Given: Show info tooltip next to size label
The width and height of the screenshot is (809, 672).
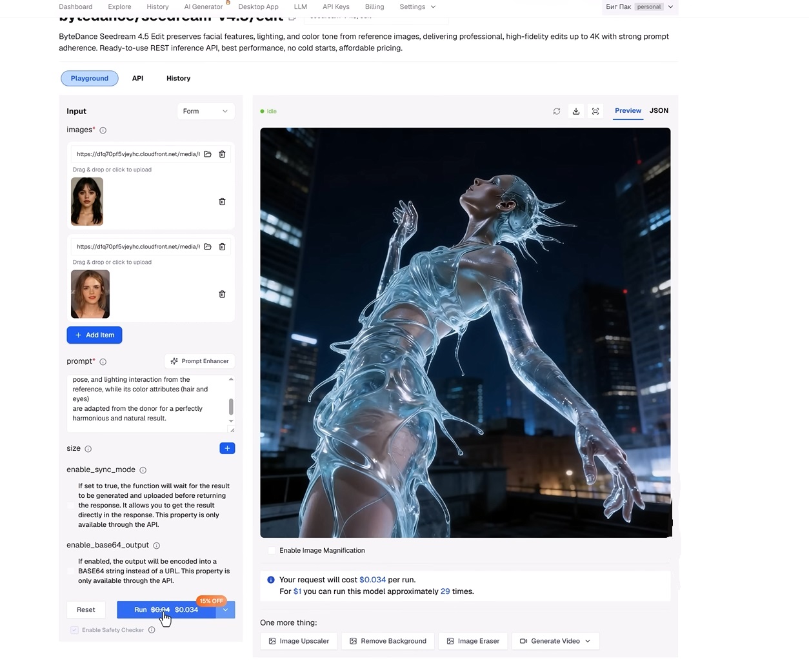Looking at the screenshot, I should pyautogui.click(x=88, y=449).
